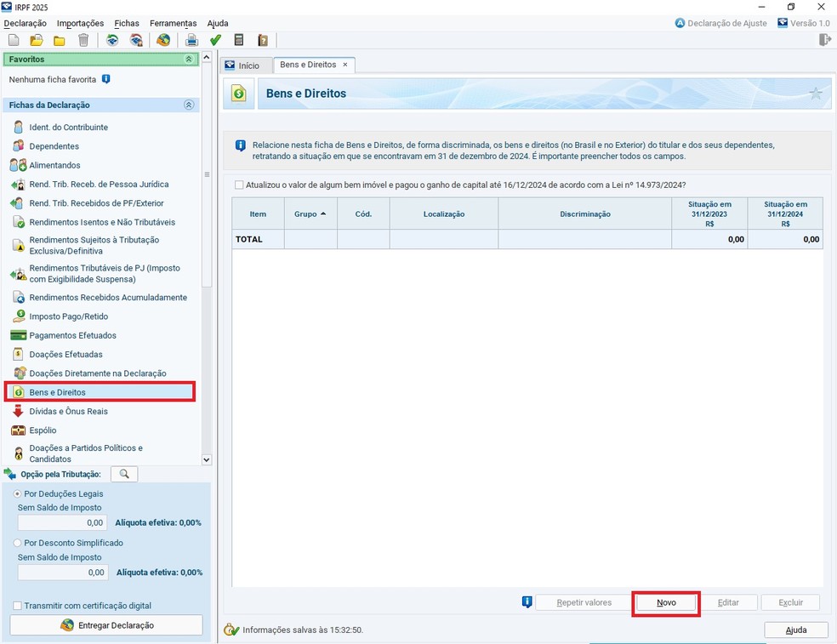Viewport: 837px width, 644px height.
Task: Open the Ferramentas menu
Action: [x=173, y=23]
